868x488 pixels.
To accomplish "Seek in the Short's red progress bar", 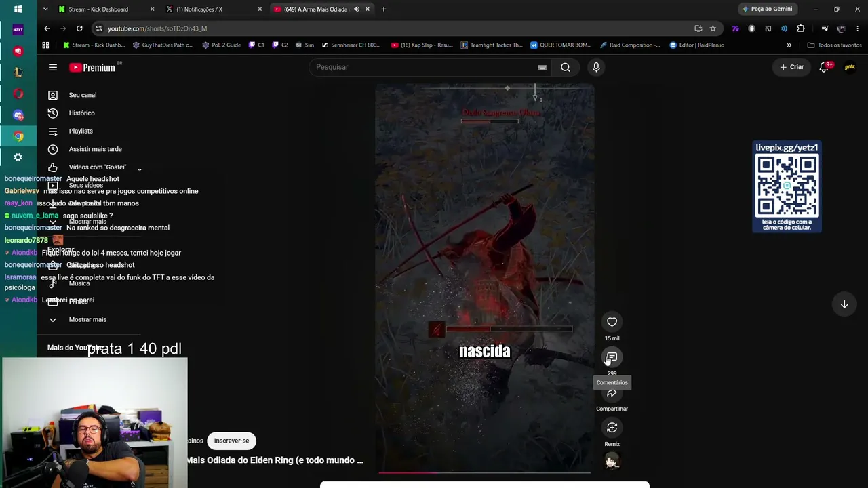I will [485, 472].
